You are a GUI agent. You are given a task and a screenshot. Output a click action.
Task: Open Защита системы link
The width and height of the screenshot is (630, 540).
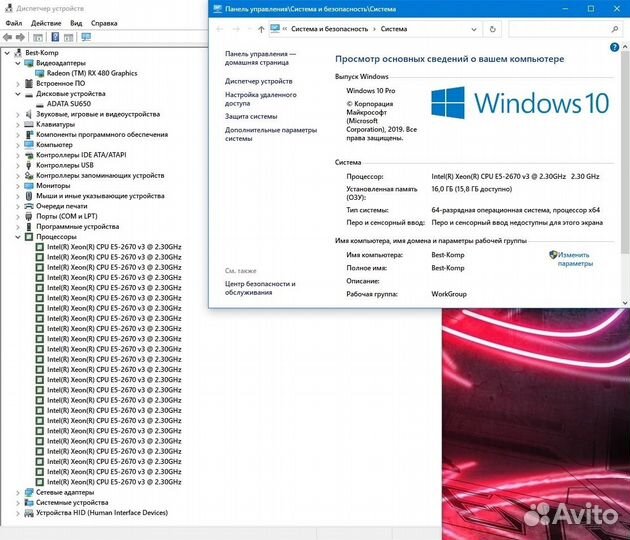click(251, 117)
